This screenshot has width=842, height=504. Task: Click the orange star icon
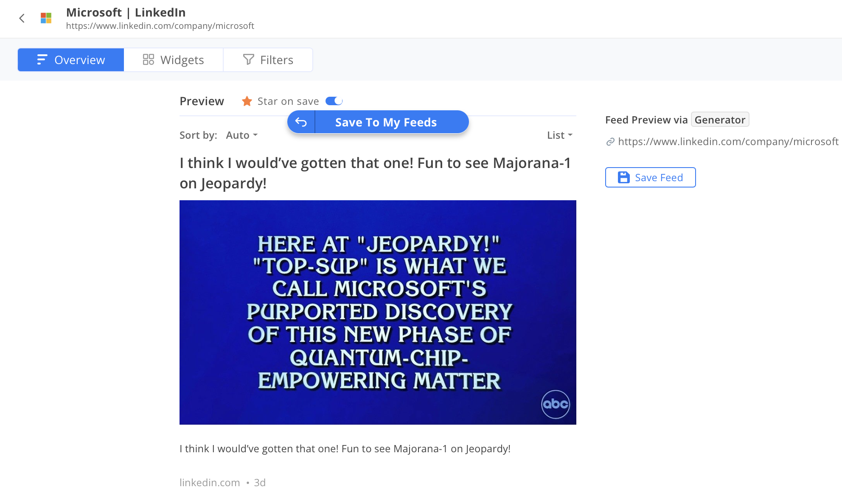point(247,101)
